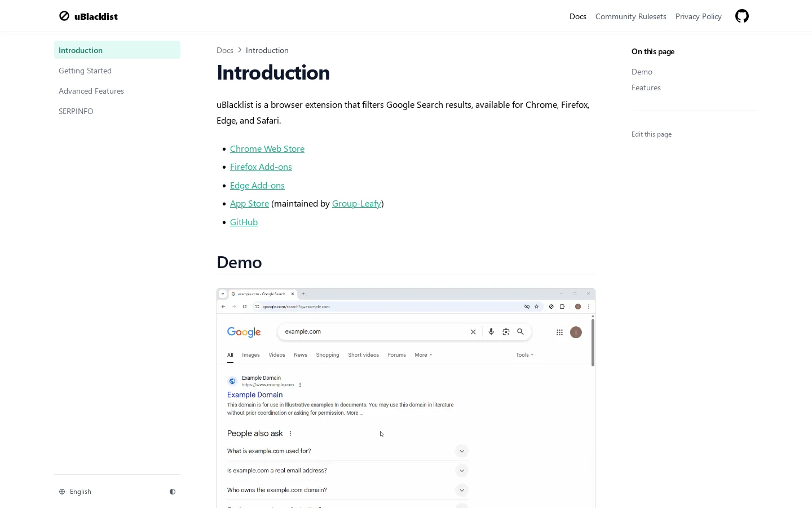Select Getting Started in the sidebar
The width and height of the screenshot is (812, 508).
pyautogui.click(x=85, y=71)
